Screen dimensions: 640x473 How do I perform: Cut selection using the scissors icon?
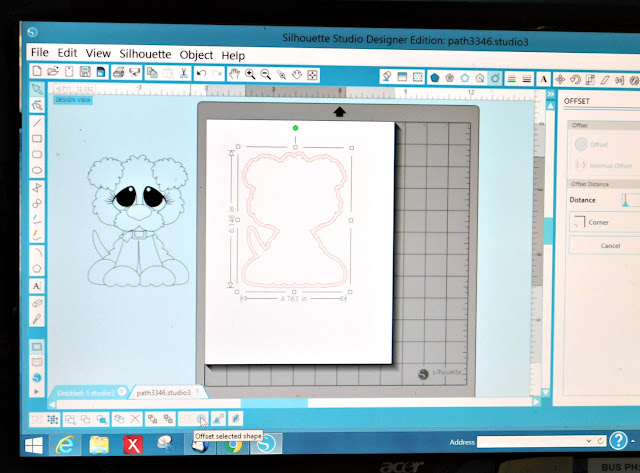(184, 73)
